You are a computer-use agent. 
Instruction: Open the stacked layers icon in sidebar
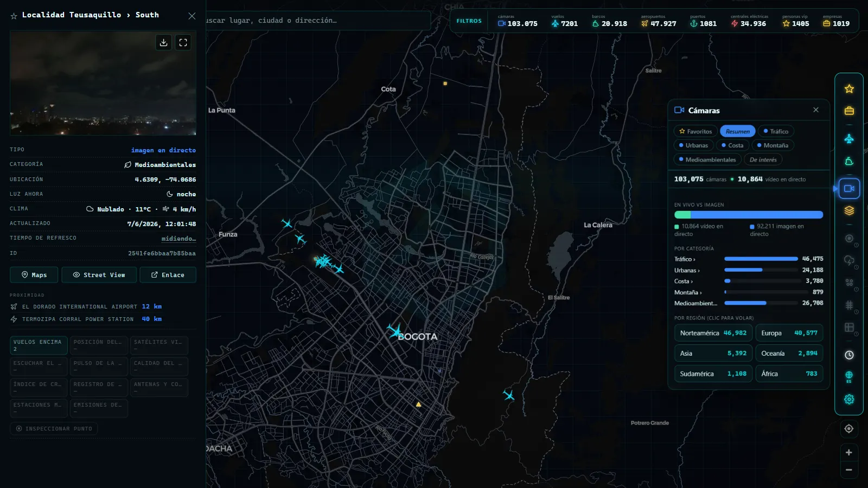pos(849,210)
